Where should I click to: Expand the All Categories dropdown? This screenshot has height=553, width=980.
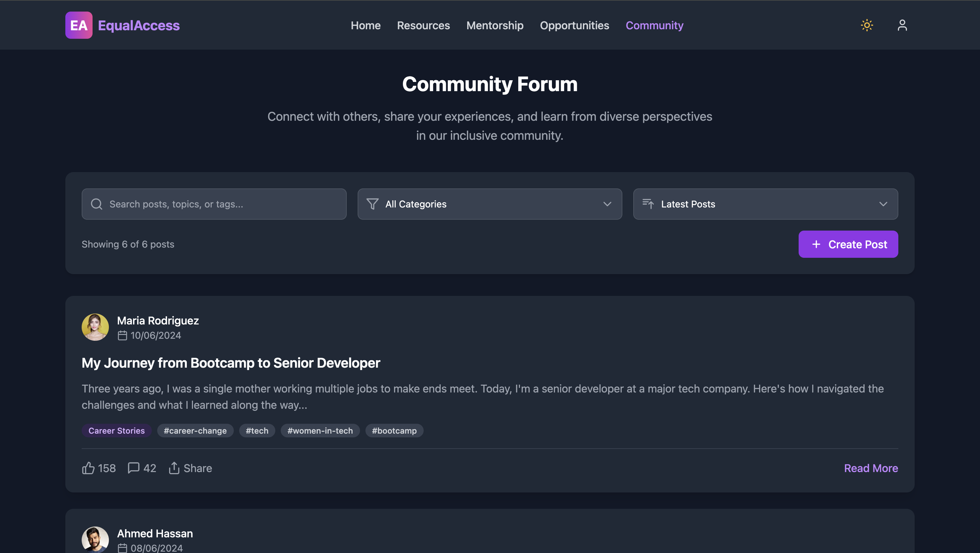(x=490, y=204)
